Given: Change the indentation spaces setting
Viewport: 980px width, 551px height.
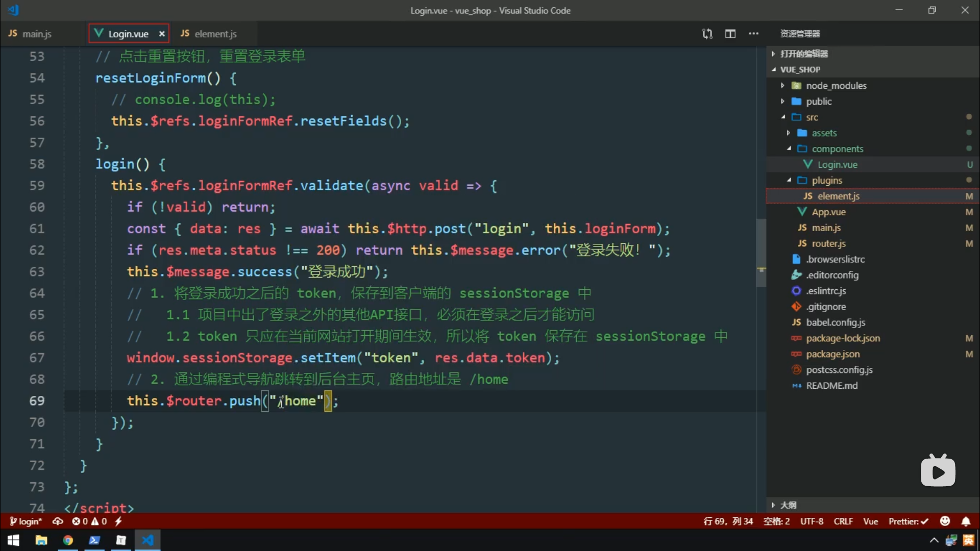Looking at the screenshot, I should pos(776,521).
